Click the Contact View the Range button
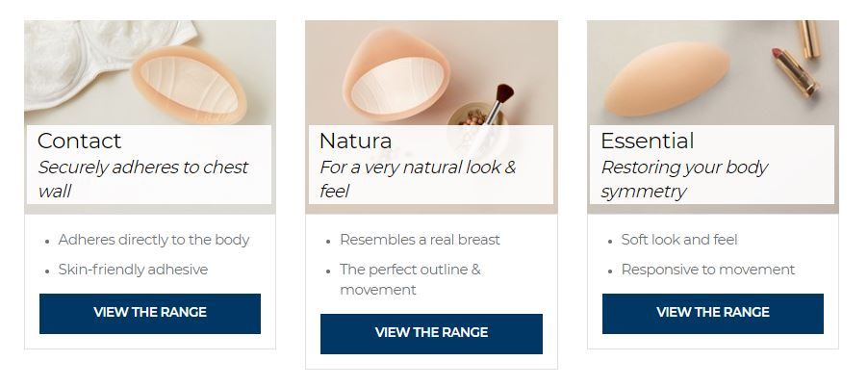 click(x=149, y=313)
